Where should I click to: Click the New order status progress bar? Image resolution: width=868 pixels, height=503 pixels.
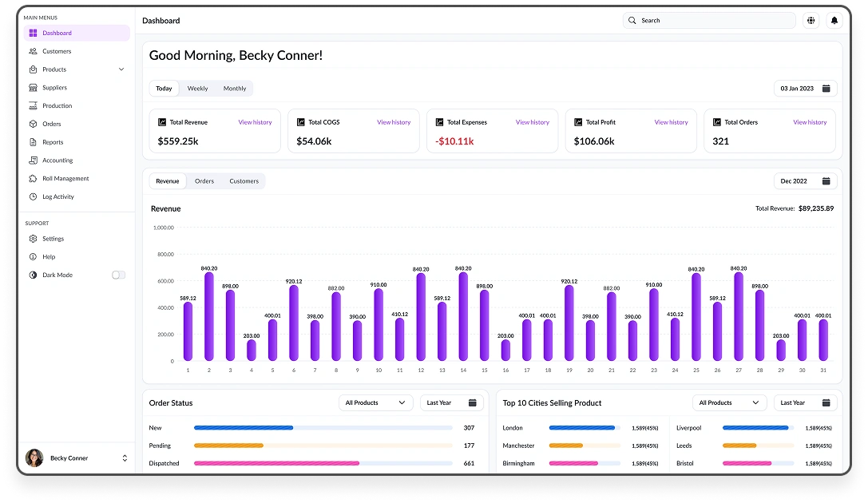point(323,428)
